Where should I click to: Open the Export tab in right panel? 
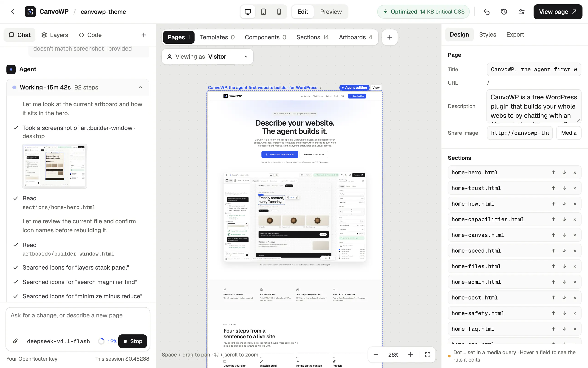pyautogui.click(x=515, y=34)
